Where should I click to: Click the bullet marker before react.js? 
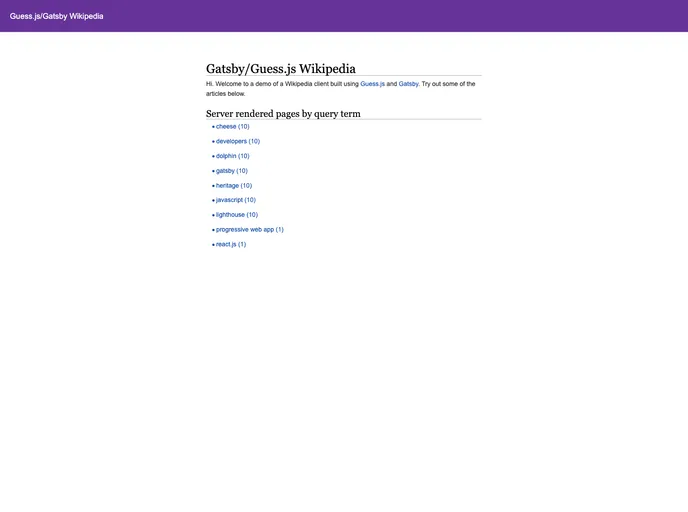click(x=213, y=245)
